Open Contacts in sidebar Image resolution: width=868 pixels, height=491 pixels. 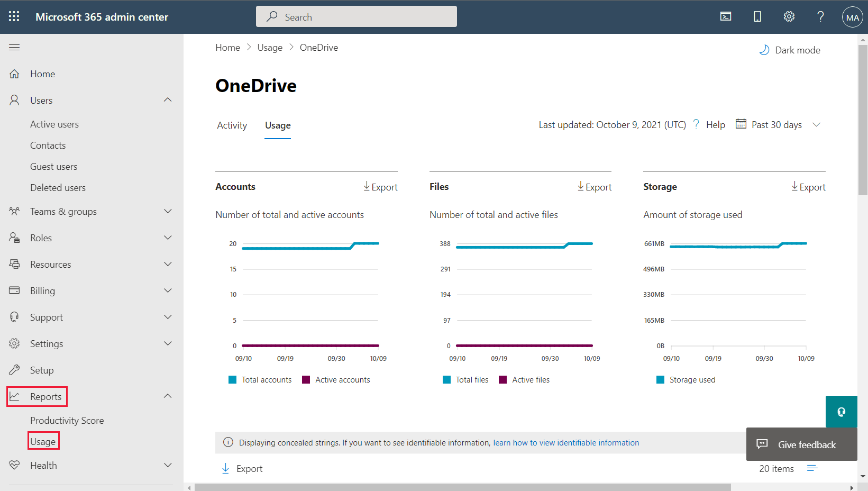tap(48, 146)
